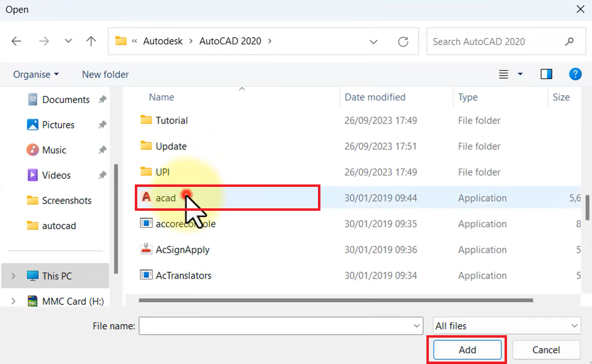Click the Search AutoCAD 2020 box
Image resolution: width=592 pixels, height=364 pixels.
(x=506, y=41)
